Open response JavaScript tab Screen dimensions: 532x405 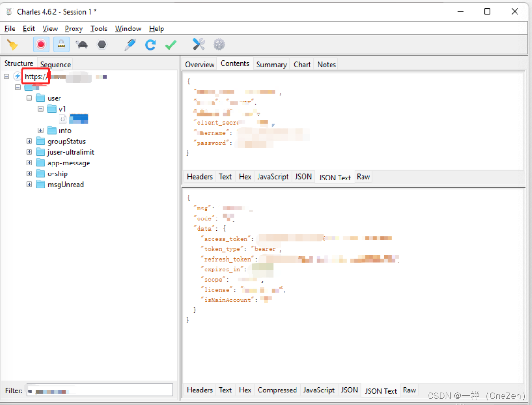(x=319, y=390)
